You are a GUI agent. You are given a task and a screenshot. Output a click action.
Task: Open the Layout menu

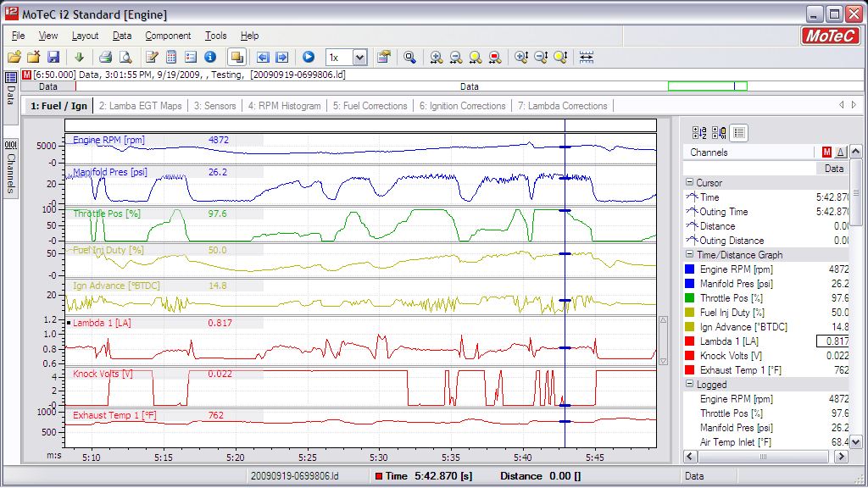pyautogui.click(x=86, y=36)
